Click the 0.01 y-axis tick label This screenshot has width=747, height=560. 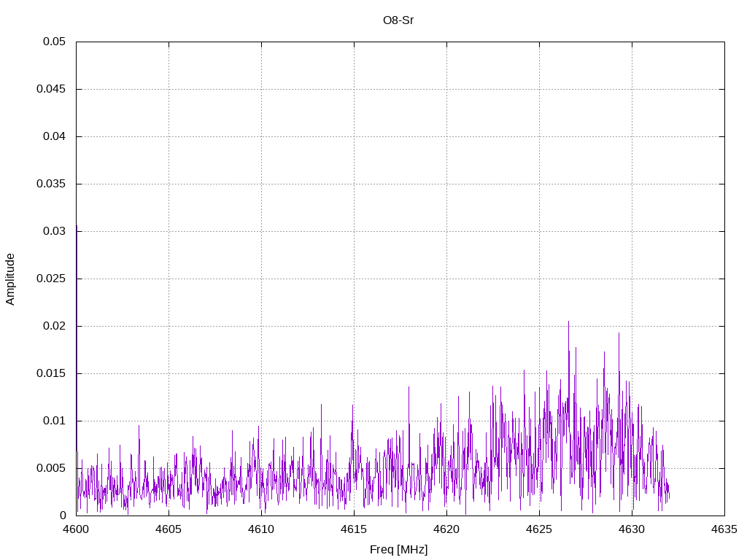pyautogui.click(x=54, y=421)
